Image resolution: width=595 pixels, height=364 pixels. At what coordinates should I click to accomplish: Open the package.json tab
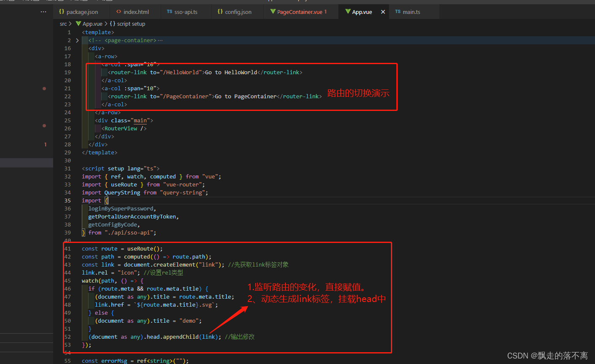coord(82,12)
